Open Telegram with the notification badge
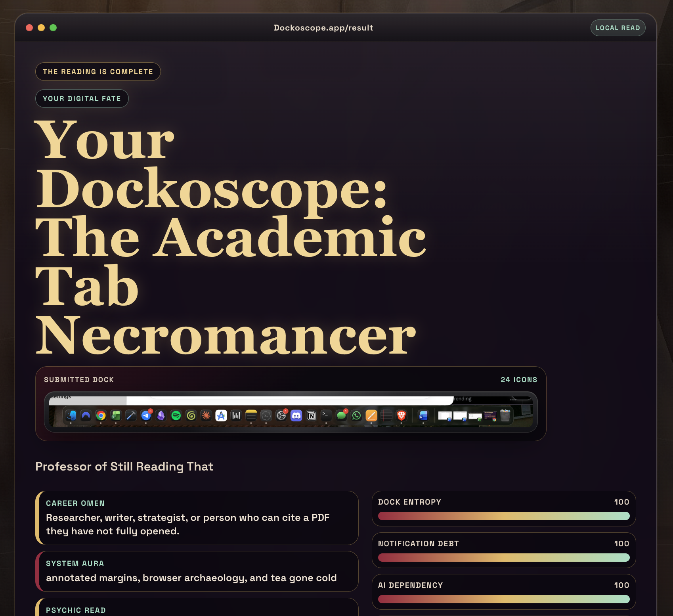The height and width of the screenshot is (616, 673). coord(146,415)
